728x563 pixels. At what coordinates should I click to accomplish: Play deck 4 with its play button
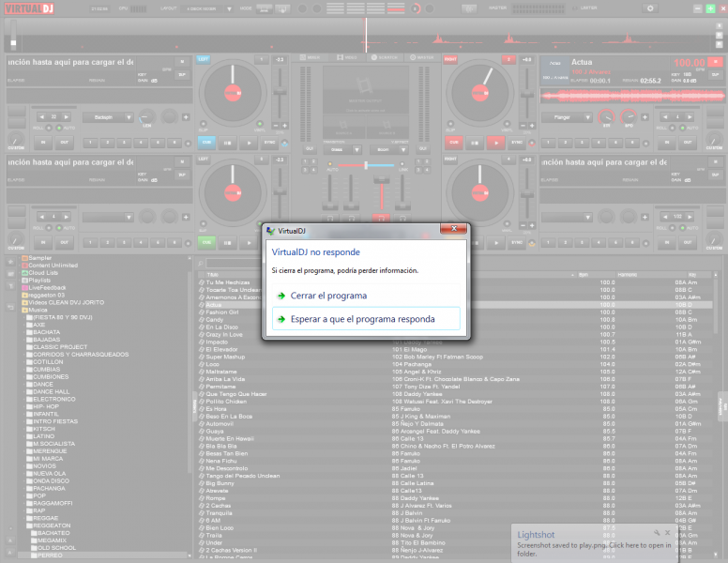496,242
